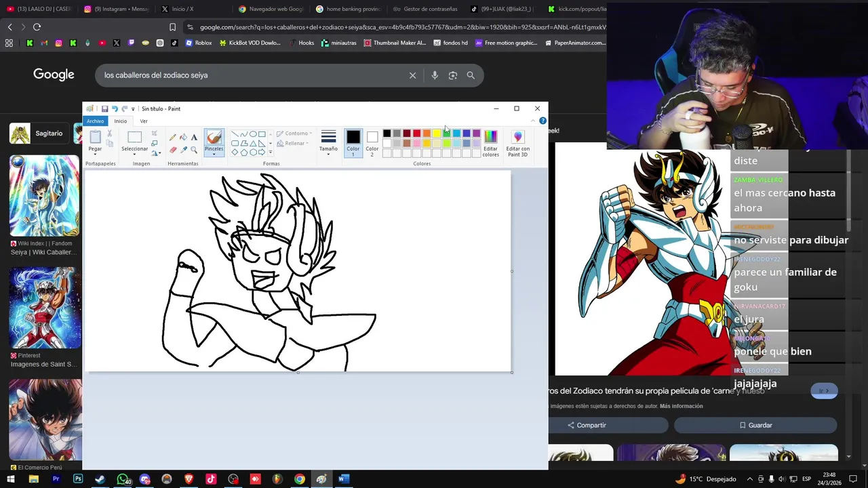This screenshot has width=868, height=488.
Task: Select the Rectangle shape in Formas
Action: [x=262, y=134]
